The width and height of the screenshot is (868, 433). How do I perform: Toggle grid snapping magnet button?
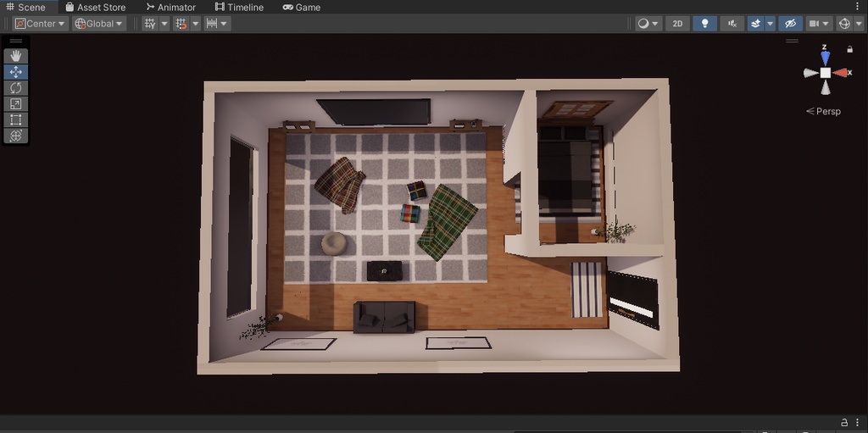click(181, 24)
